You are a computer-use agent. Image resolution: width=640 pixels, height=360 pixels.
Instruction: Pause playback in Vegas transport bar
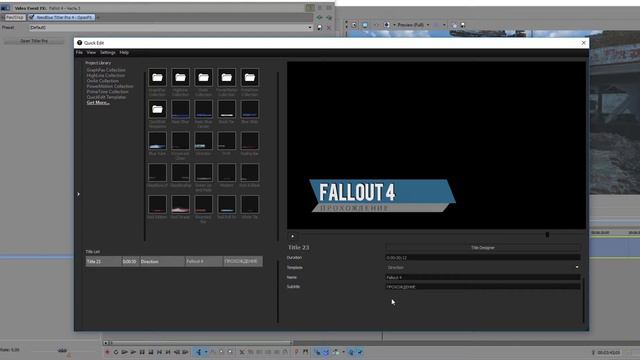coord(142,352)
